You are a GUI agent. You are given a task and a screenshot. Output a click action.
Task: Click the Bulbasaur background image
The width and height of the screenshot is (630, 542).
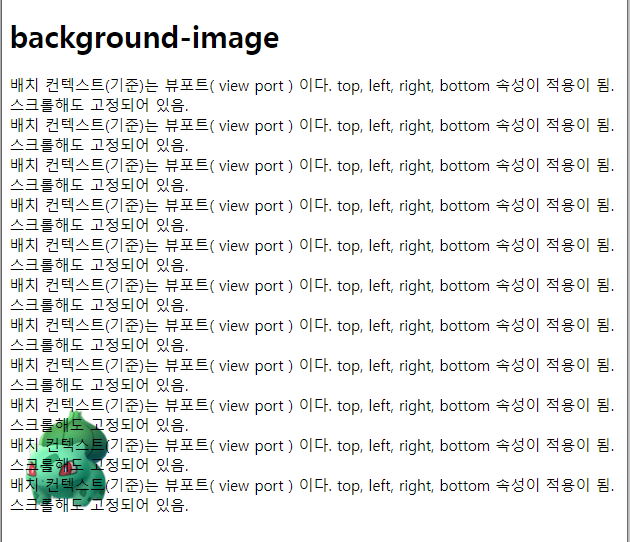[68, 460]
